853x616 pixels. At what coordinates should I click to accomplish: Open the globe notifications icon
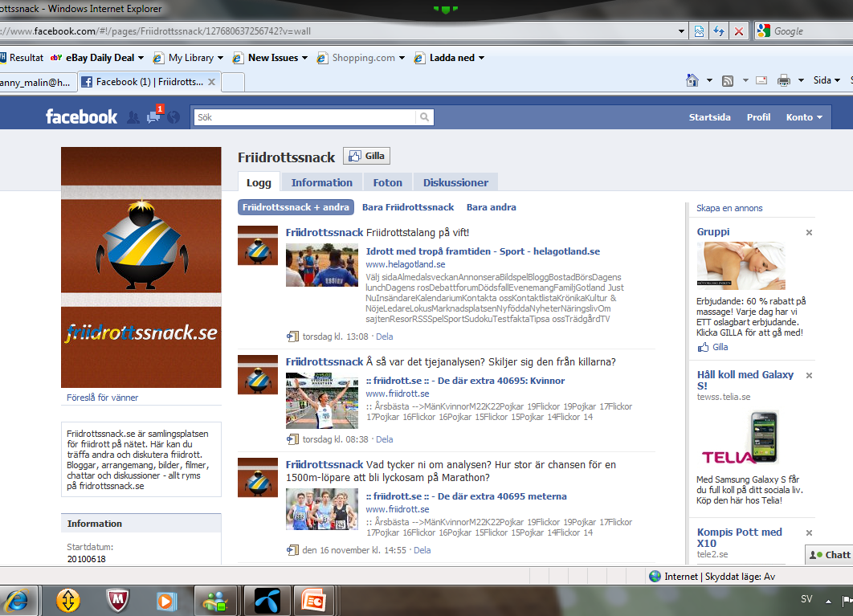[173, 117]
